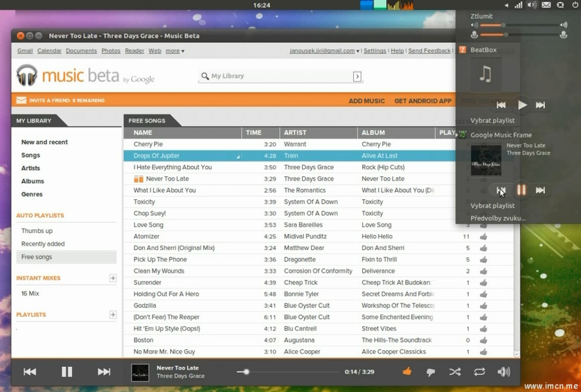The width and height of the screenshot is (581, 392).
Task: Open the 16 Mix instant mix
Action: [30, 293]
